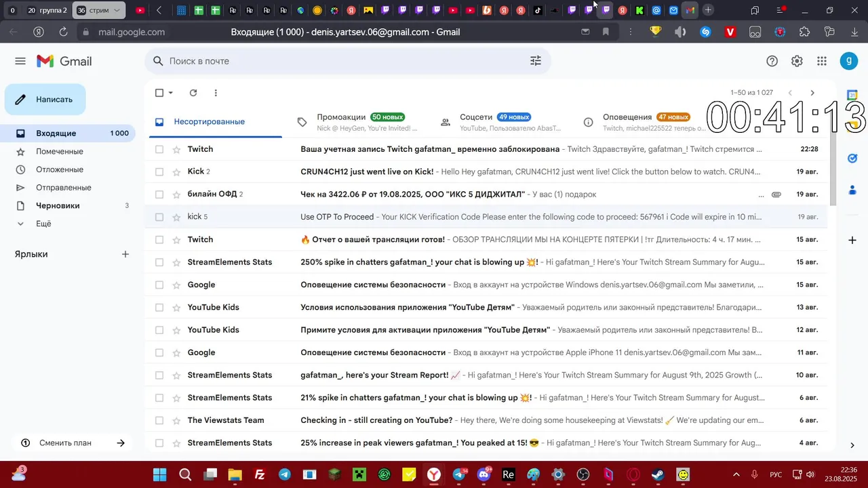Check the 250% spike StreamElements email
Screen dimensions: 868x488
click(x=159, y=262)
